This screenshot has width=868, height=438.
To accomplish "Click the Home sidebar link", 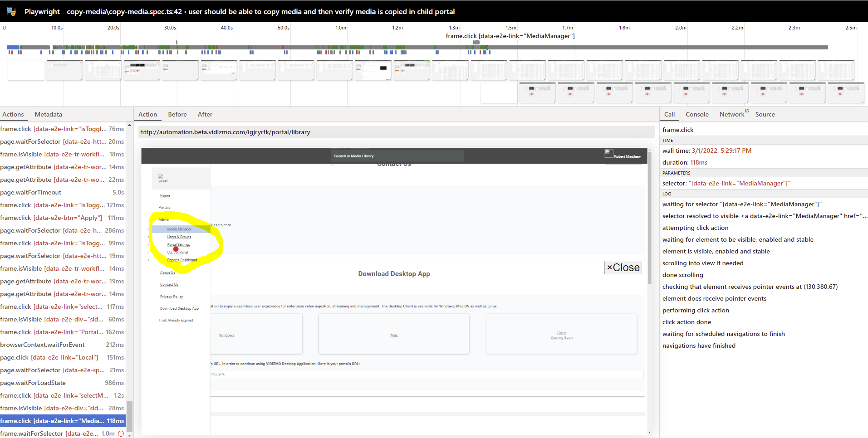I will 165,195.
